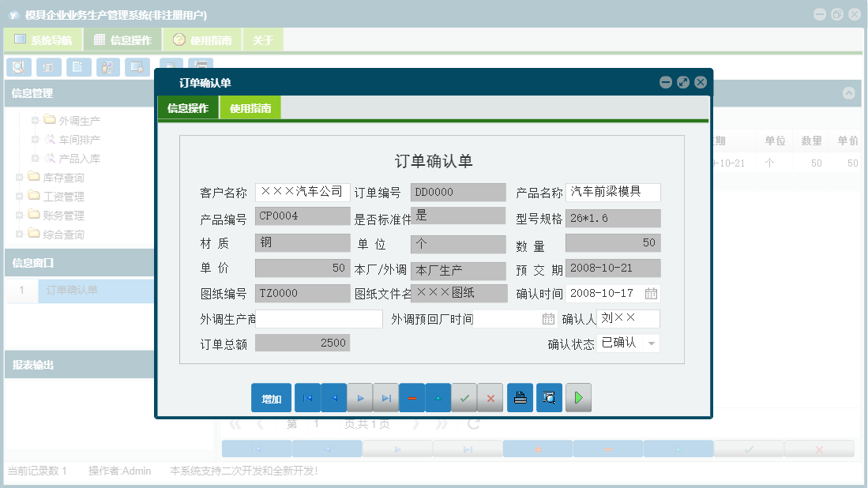Confirm changes with the green checkmark icon

point(464,397)
